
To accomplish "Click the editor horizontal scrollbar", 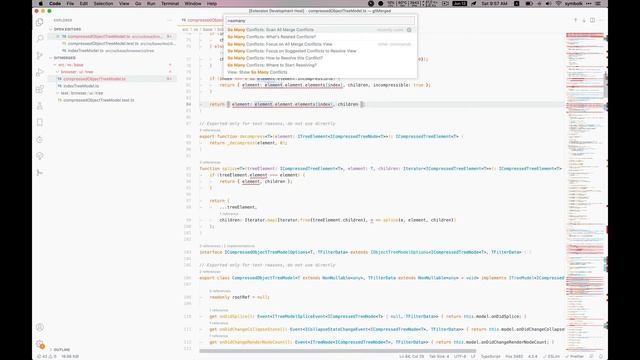I will click(338, 351).
